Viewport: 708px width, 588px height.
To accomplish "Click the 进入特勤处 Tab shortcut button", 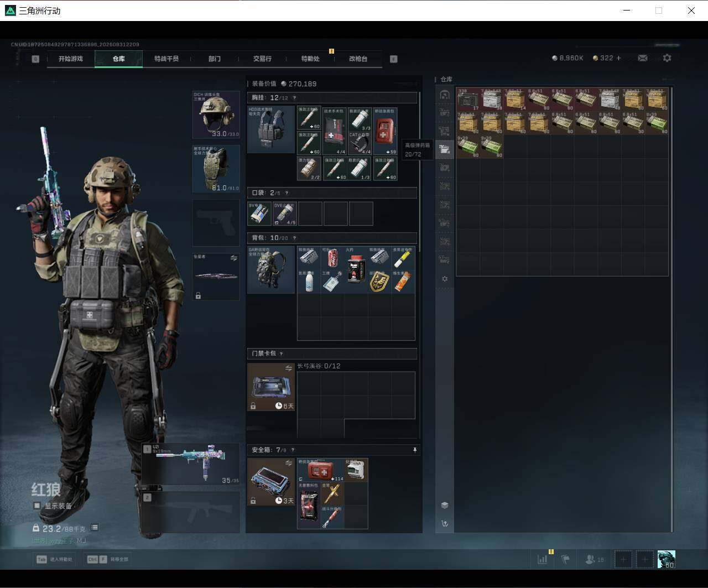I will [54, 559].
